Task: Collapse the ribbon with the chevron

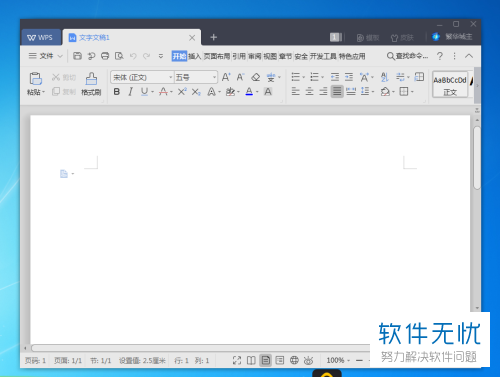Action: pyautogui.click(x=469, y=56)
